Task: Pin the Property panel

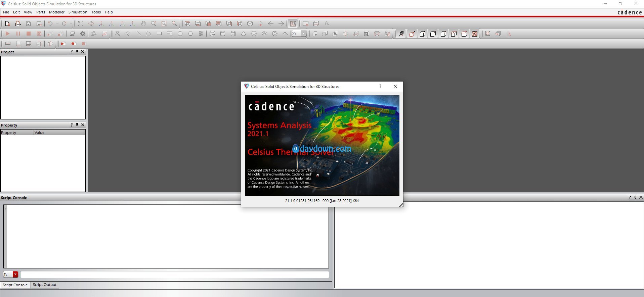Action: pos(77,125)
